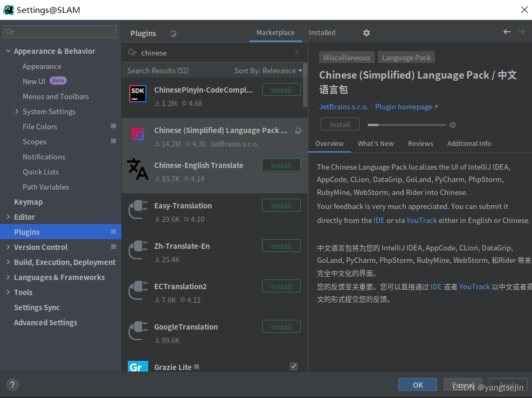532x398 pixels.
Task: Select the ChinesePinyin-CodeCompletion plugin icon
Action: (x=138, y=94)
